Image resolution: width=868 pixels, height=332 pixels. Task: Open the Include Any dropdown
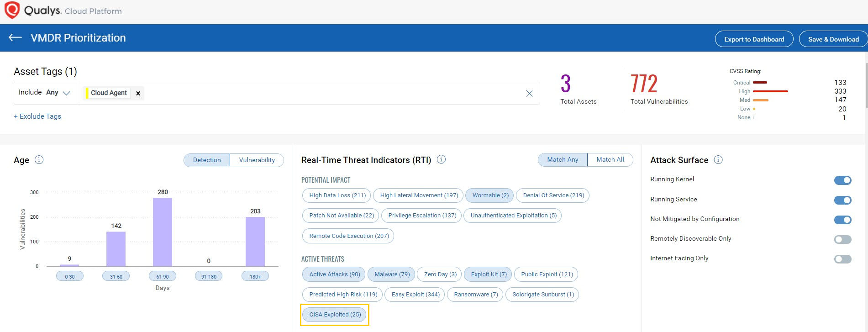pyautogui.click(x=45, y=93)
